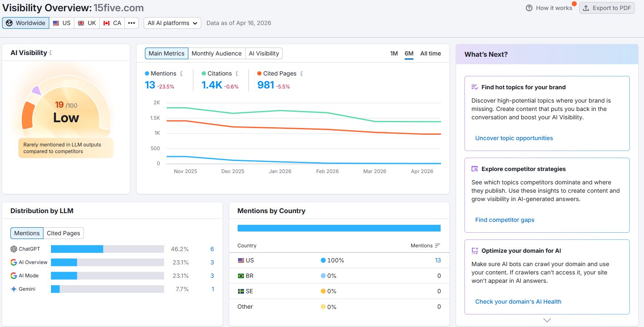Screen dimensions: 644x327
Task: Select the US region filter
Action: (62, 23)
